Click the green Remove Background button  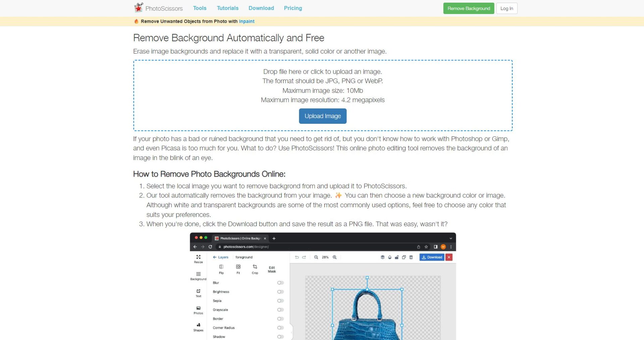click(x=469, y=8)
